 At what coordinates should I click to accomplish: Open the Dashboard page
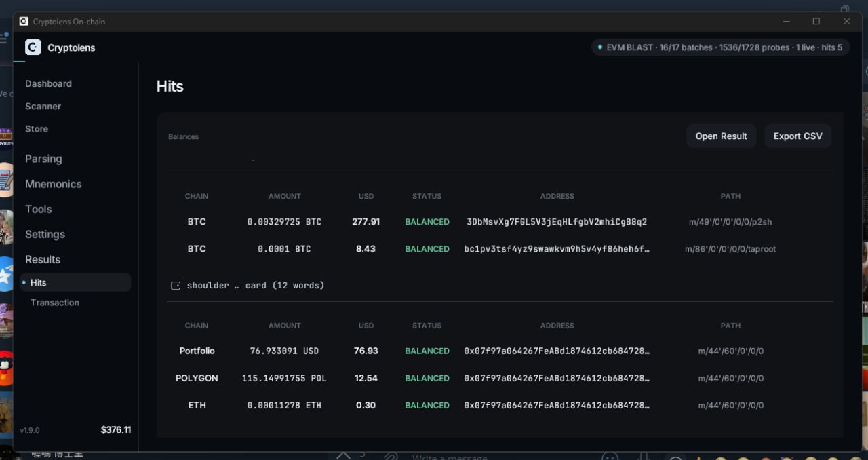pos(48,83)
